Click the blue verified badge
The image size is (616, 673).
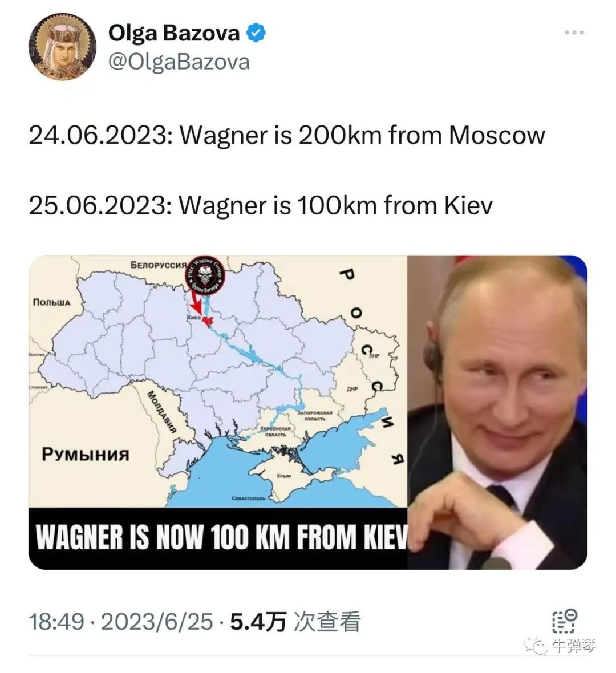256,33
